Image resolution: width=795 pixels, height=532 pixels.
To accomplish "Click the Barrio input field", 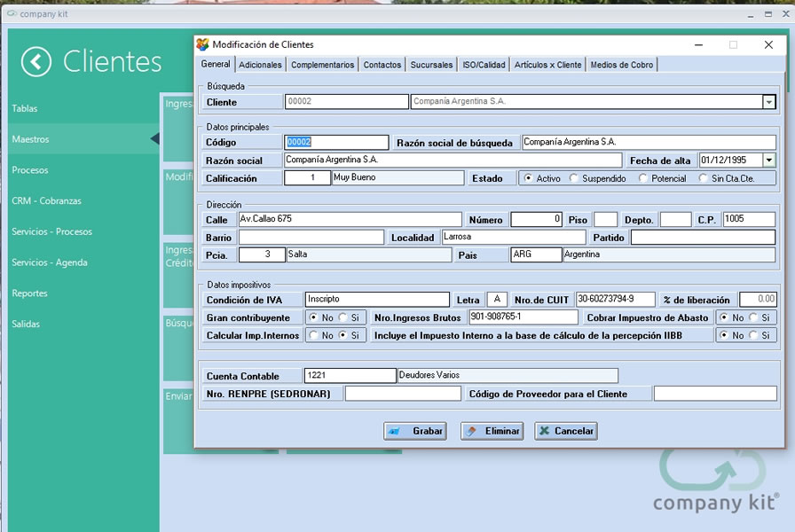I will 311,237.
